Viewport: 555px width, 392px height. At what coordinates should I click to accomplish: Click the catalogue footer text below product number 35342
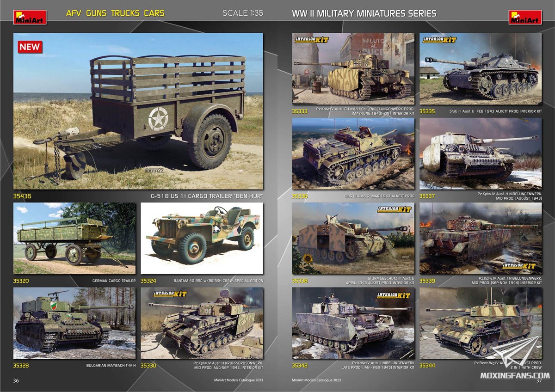[317, 380]
